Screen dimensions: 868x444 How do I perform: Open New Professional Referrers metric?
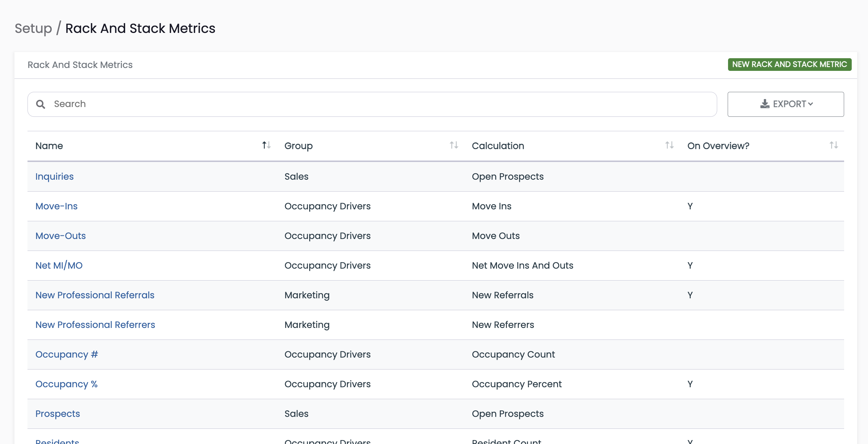click(x=95, y=325)
